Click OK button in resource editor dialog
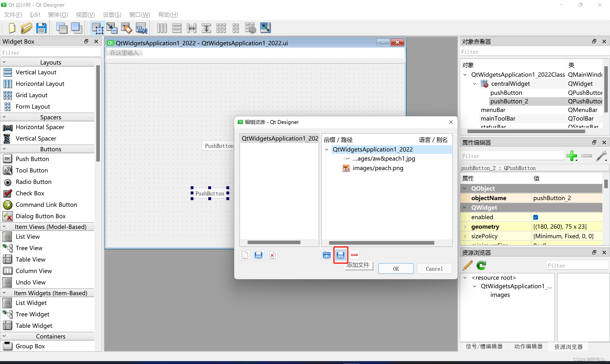610x364 pixels. point(395,269)
